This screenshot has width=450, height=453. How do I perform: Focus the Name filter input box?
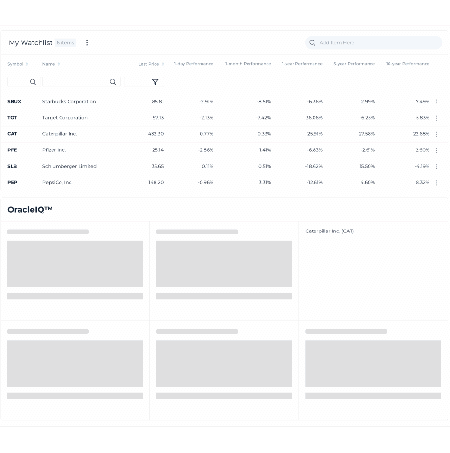[x=81, y=82]
